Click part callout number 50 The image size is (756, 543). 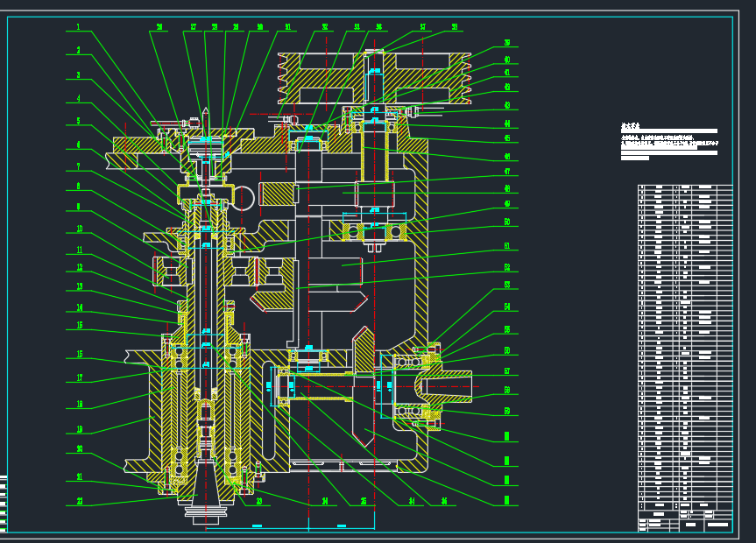point(506,222)
